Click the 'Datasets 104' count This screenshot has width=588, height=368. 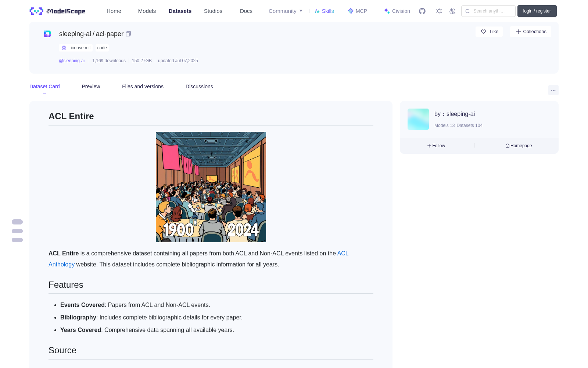tap(470, 125)
